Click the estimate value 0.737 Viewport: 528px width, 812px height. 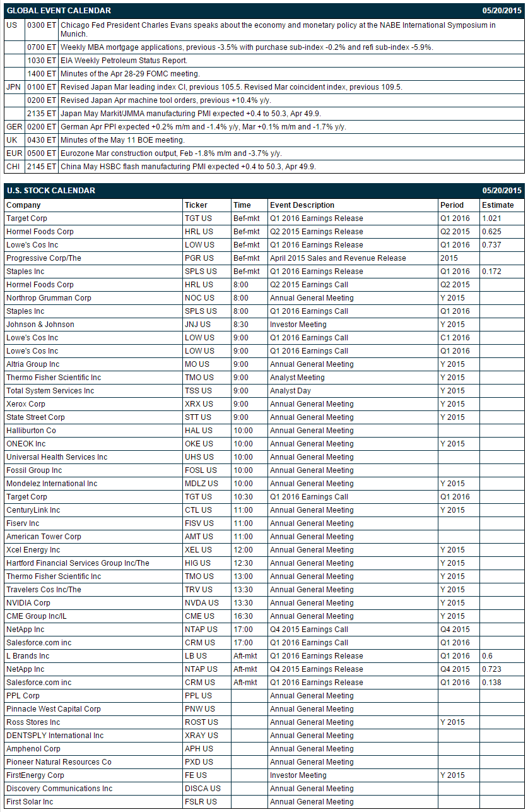click(492, 245)
